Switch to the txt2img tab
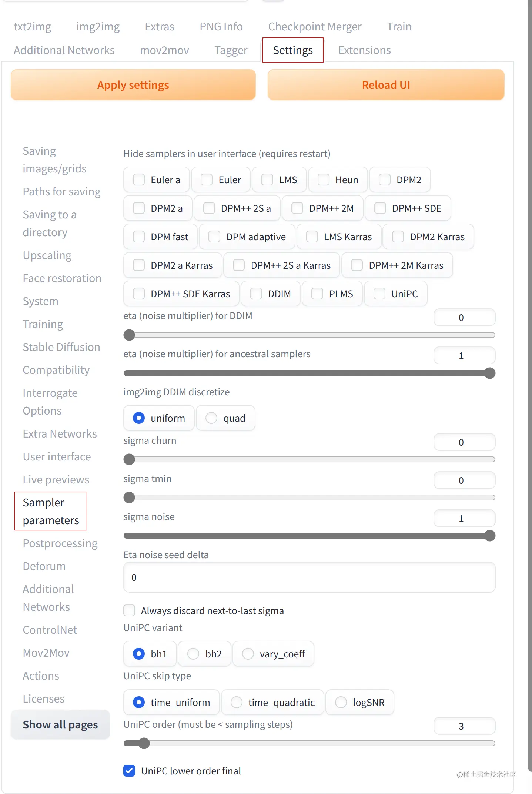 point(33,27)
